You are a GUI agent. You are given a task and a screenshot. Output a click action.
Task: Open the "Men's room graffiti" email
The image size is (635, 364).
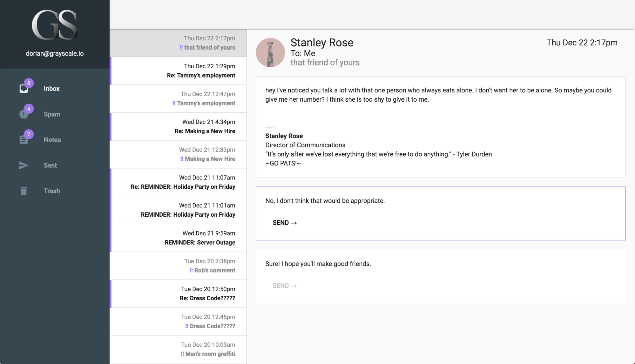pyautogui.click(x=178, y=349)
